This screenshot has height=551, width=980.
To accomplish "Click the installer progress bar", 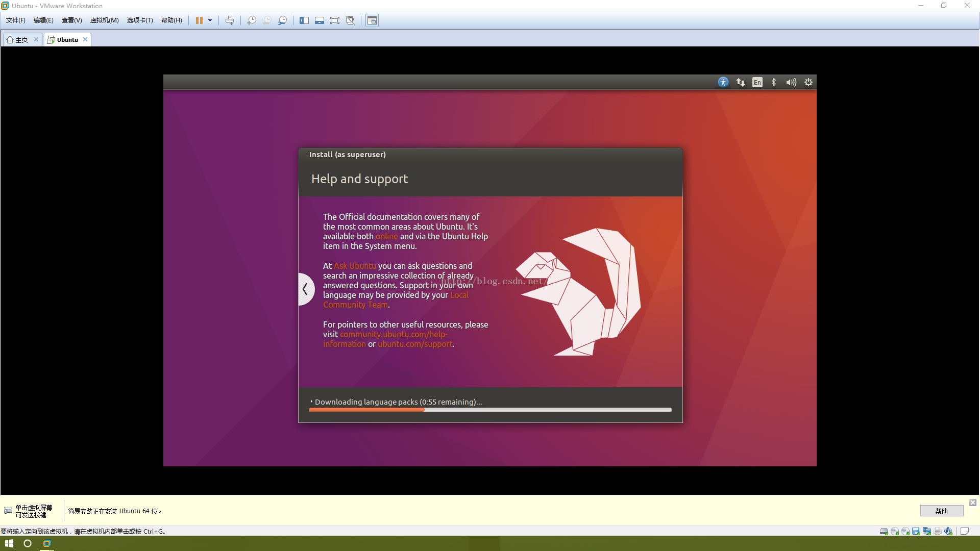I will click(x=490, y=410).
